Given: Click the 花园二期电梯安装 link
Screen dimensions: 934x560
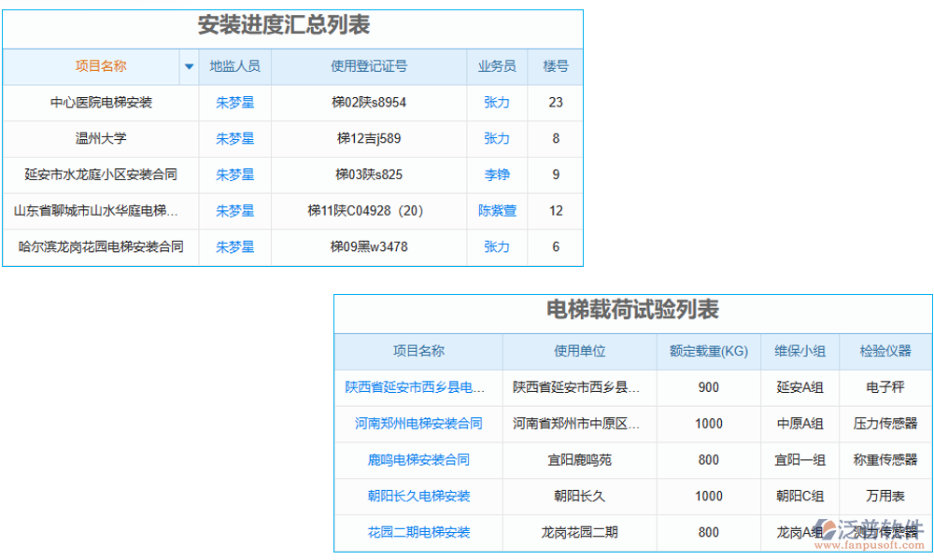Looking at the screenshot, I should pos(416,532).
